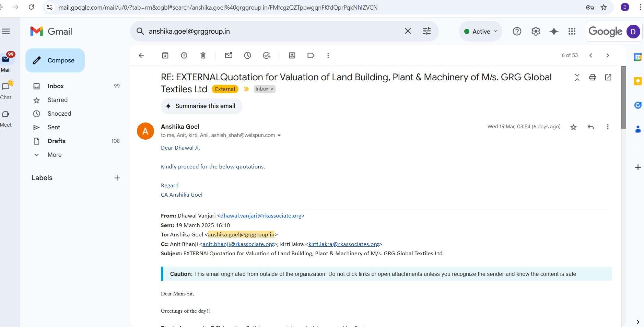Report this email as spam
Image resolution: width=644 pixels, height=327 pixels.
pos(184,55)
